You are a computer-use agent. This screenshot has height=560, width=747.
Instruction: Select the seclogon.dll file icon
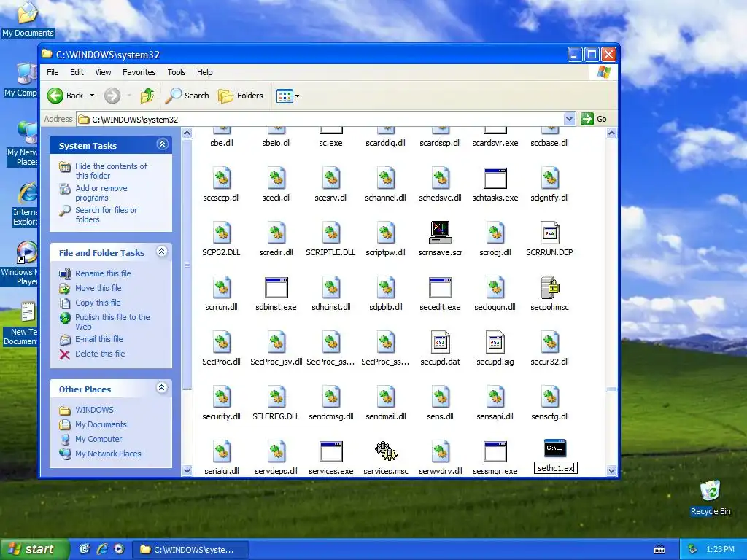[x=495, y=287]
